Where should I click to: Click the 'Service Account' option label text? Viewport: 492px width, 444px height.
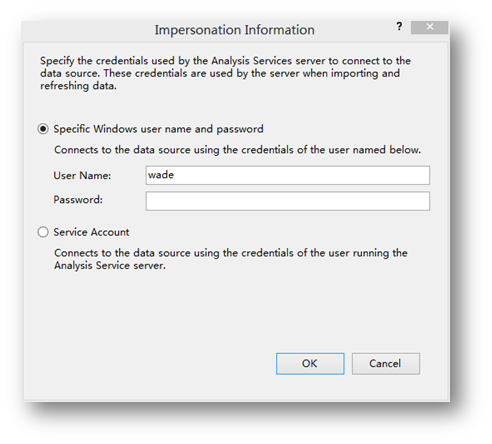point(91,232)
